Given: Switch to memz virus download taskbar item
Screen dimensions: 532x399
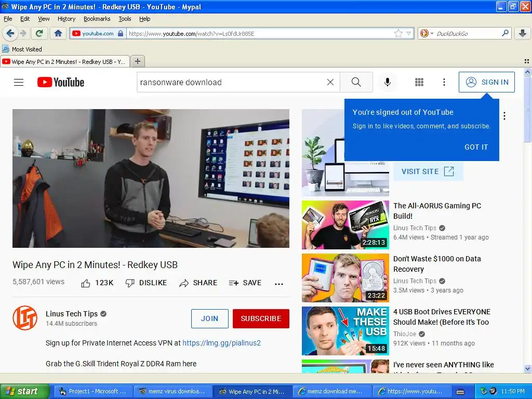Looking at the screenshot, I should pyautogui.click(x=172, y=391).
